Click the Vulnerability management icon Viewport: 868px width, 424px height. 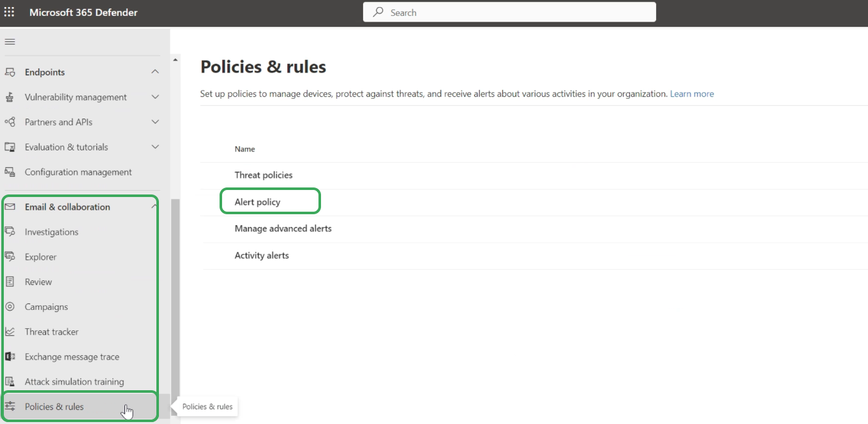(x=10, y=97)
